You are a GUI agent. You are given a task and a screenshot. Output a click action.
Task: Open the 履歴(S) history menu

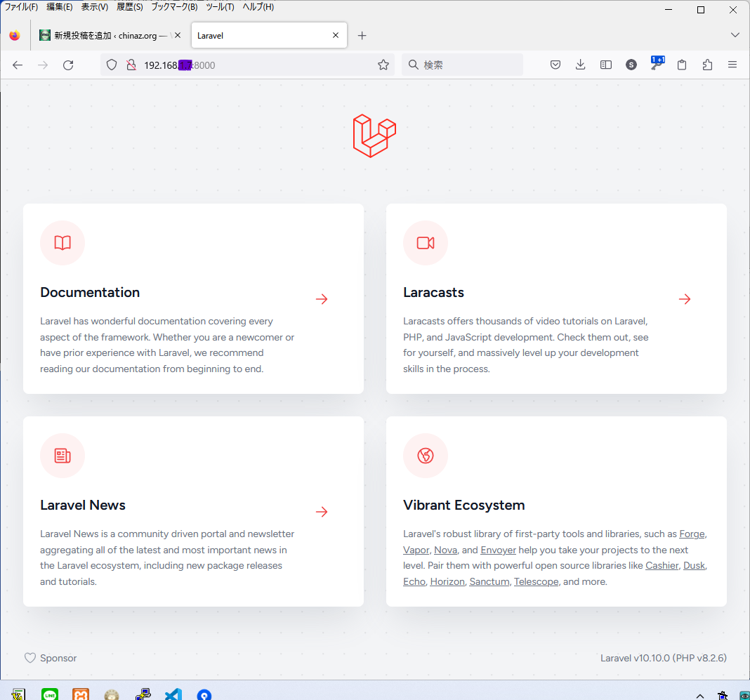(x=130, y=7)
